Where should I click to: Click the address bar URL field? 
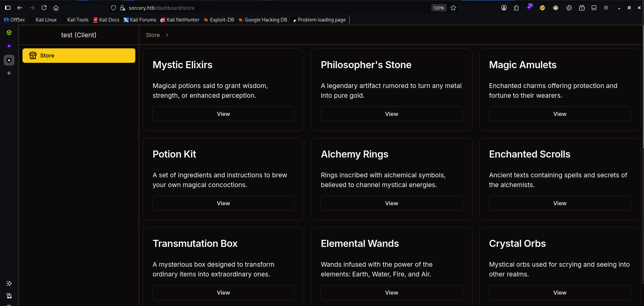[x=269, y=8]
